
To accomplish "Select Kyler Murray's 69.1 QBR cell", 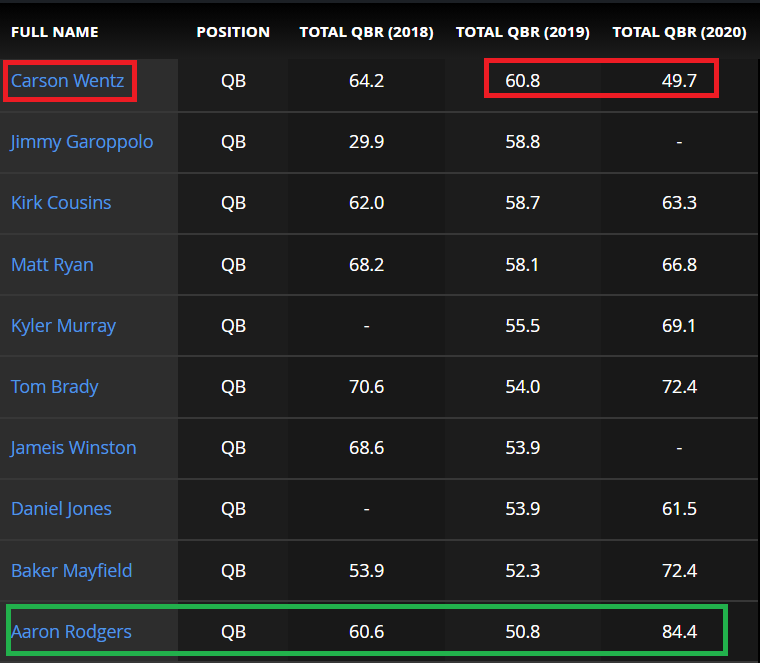I will click(x=679, y=326).
